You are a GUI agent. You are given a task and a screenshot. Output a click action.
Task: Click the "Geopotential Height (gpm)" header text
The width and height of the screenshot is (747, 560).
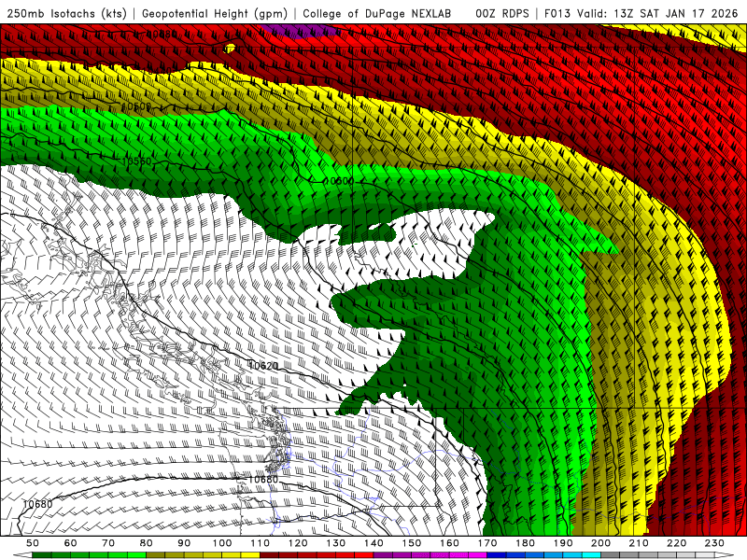pyautogui.click(x=215, y=13)
